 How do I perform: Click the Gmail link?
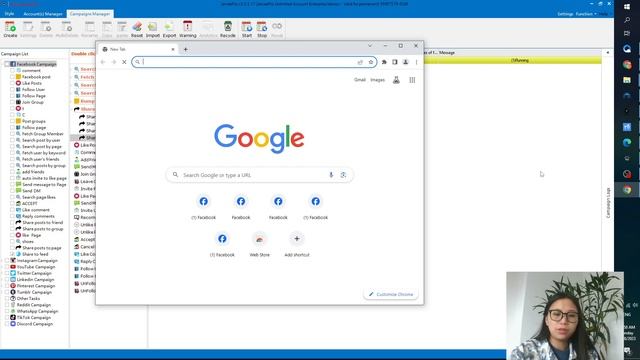click(360, 80)
